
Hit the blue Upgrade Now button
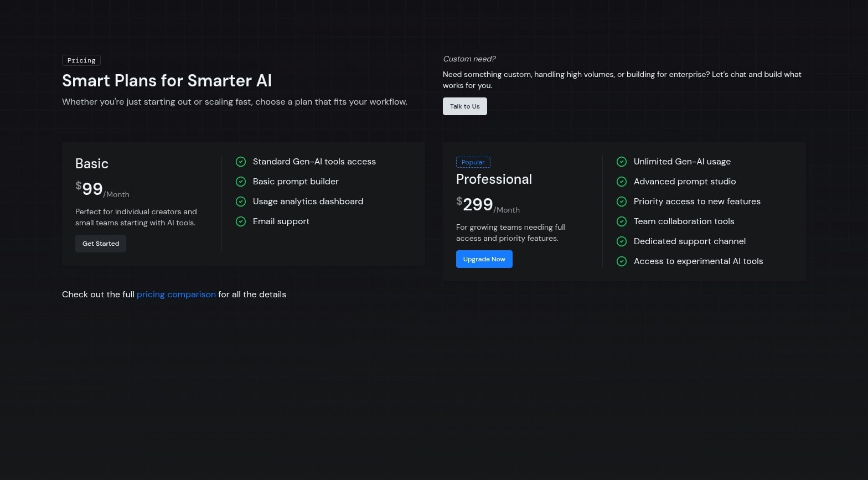(x=484, y=259)
